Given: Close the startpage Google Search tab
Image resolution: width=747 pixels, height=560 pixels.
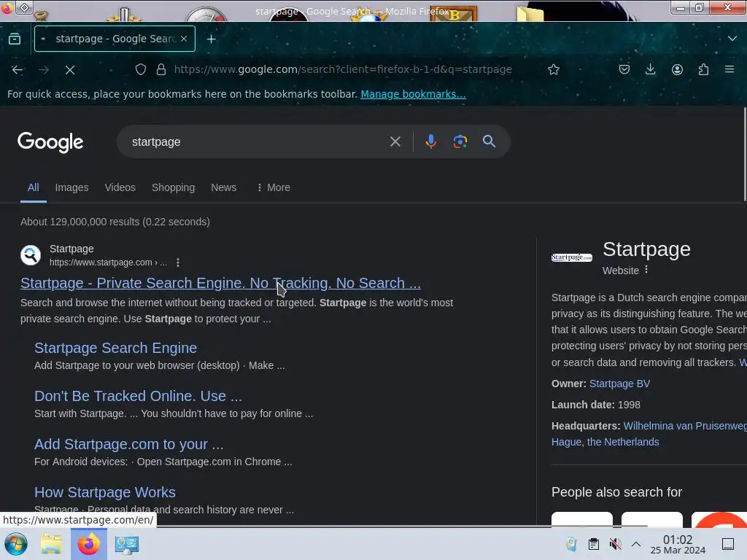Looking at the screenshot, I should [184, 39].
